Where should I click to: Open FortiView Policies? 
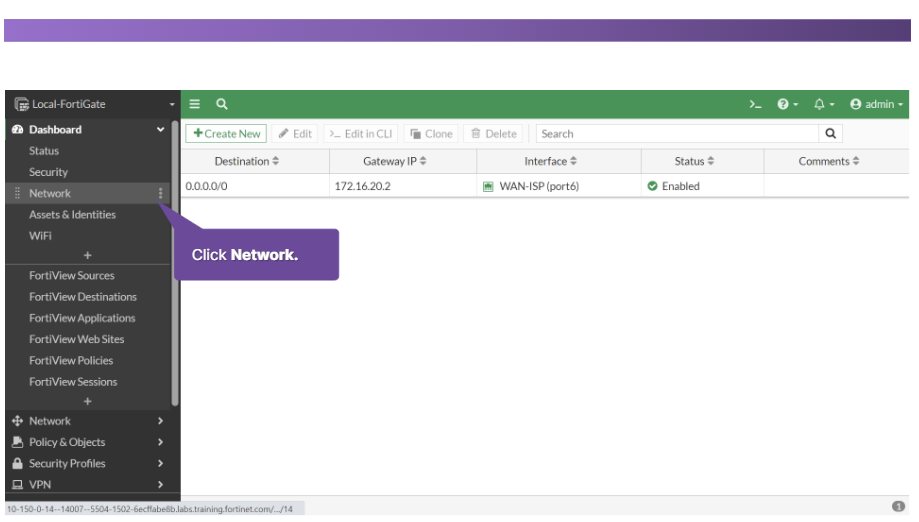[71, 360]
